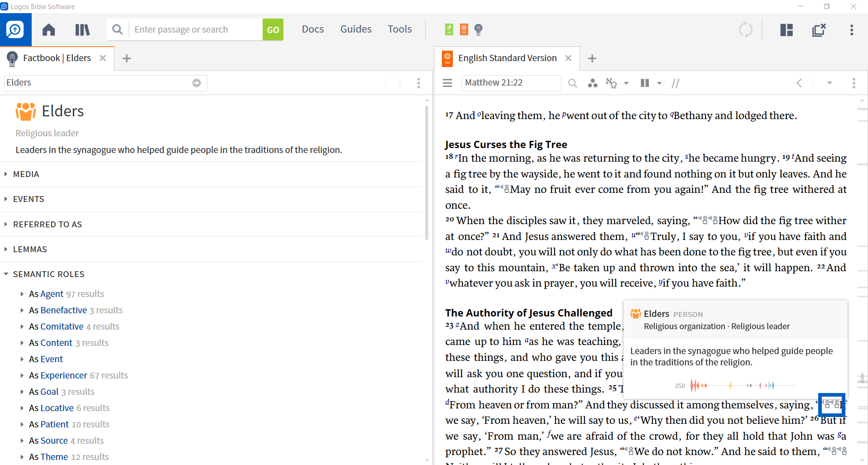
Task: Open the orange ESV shortcut icon
Action: 464,29
